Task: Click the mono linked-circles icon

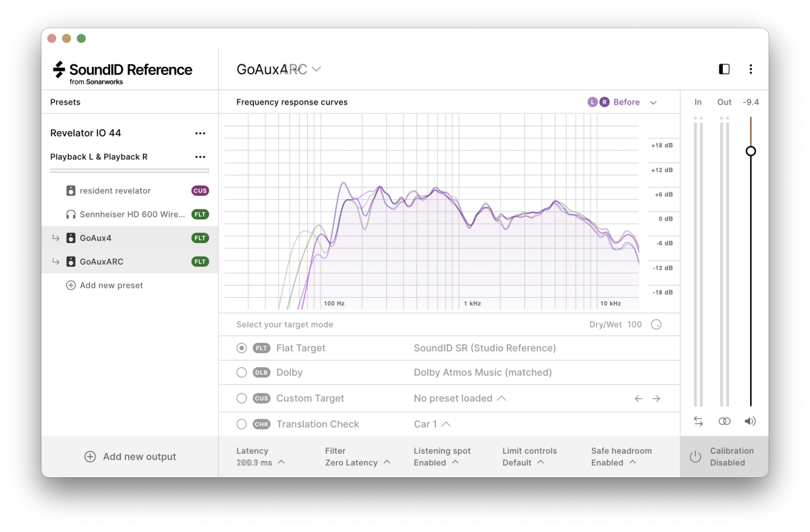Action: [x=724, y=421]
